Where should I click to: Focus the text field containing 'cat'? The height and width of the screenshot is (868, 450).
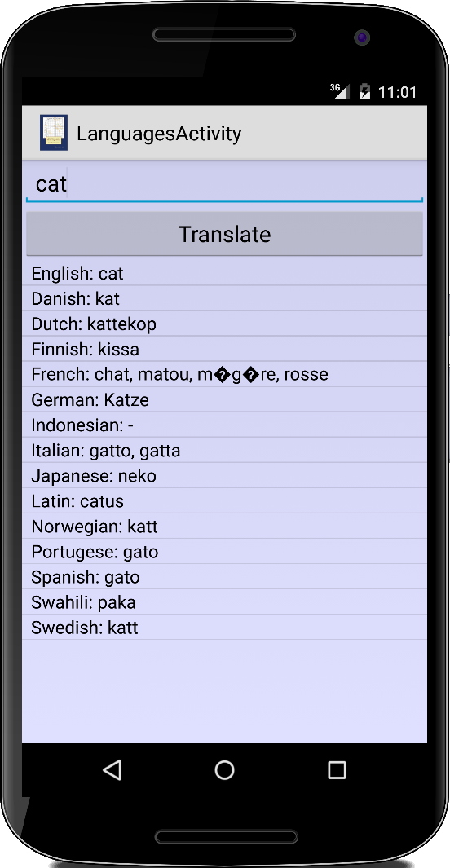pyautogui.click(x=224, y=183)
